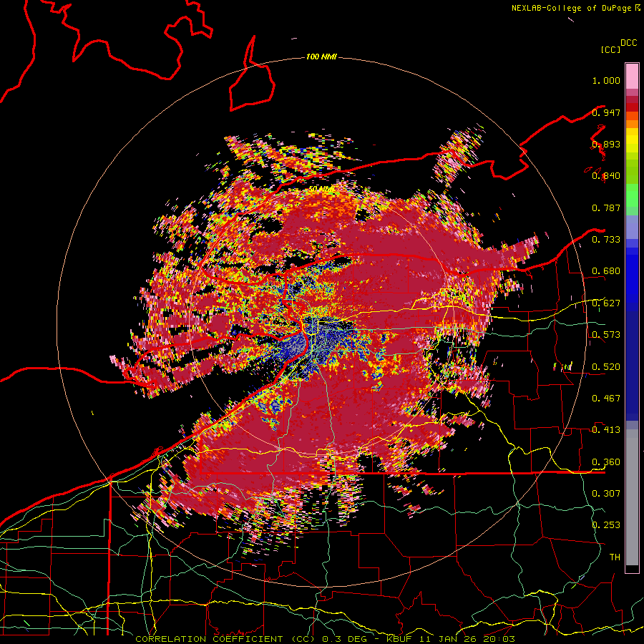Select the 0.253 scale value
This screenshot has width=644, height=644.
[x=606, y=525]
